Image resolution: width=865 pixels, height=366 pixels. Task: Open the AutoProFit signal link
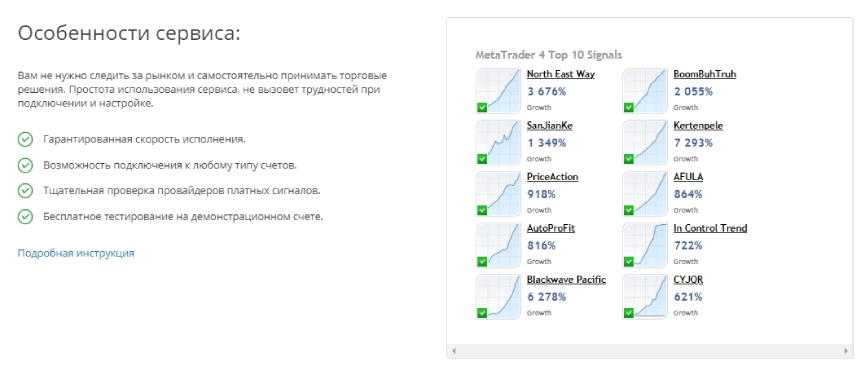551,228
